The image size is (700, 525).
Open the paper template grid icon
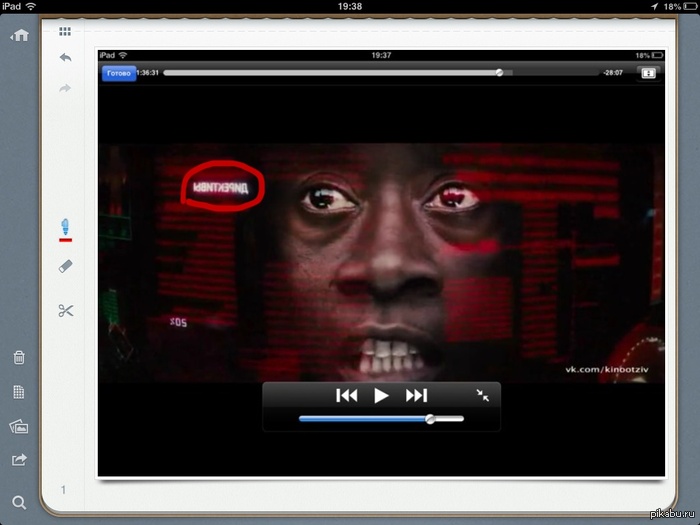click(x=19, y=392)
